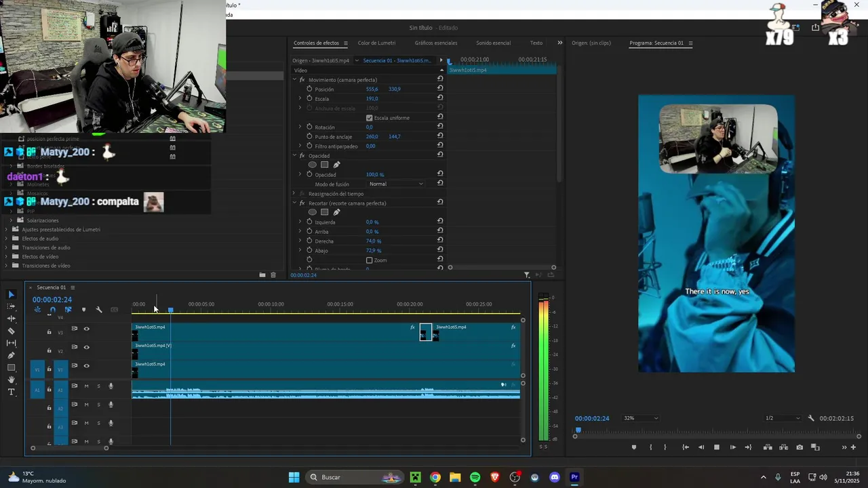Open the Program monitor button editor plus
This screenshot has height=488, width=868.
click(x=853, y=447)
